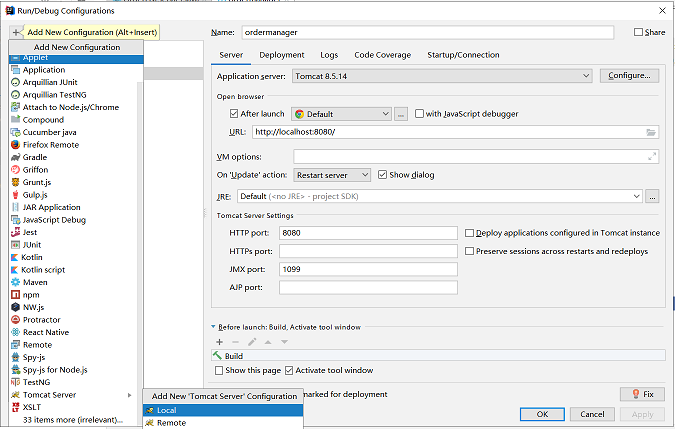Select the Jest icon
This screenshot has width=675, height=429.
tap(15, 232)
